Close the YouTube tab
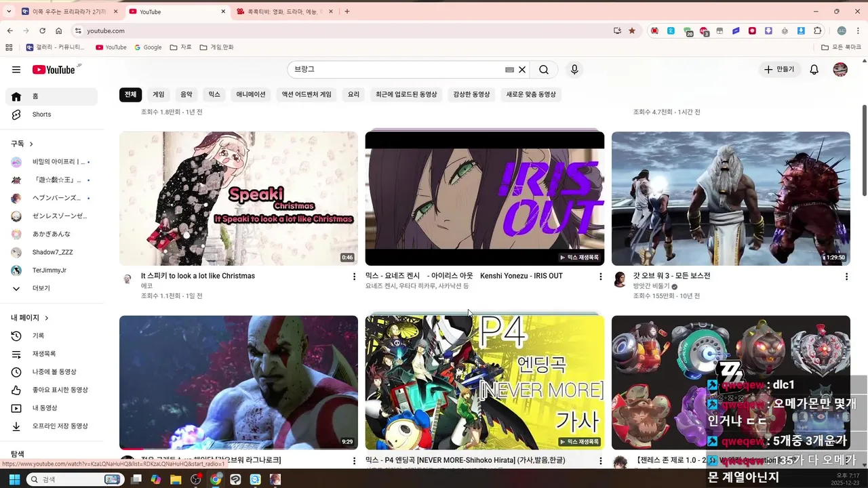 coord(224,12)
